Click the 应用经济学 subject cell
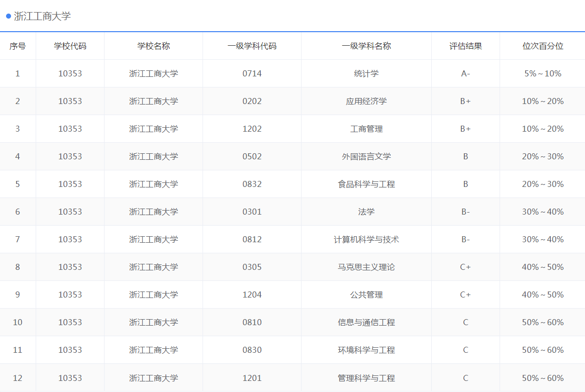The height and width of the screenshot is (392, 585). tap(366, 101)
